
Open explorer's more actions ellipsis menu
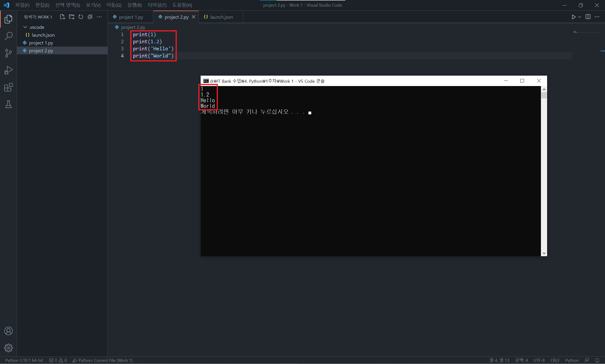tap(99, 17)
